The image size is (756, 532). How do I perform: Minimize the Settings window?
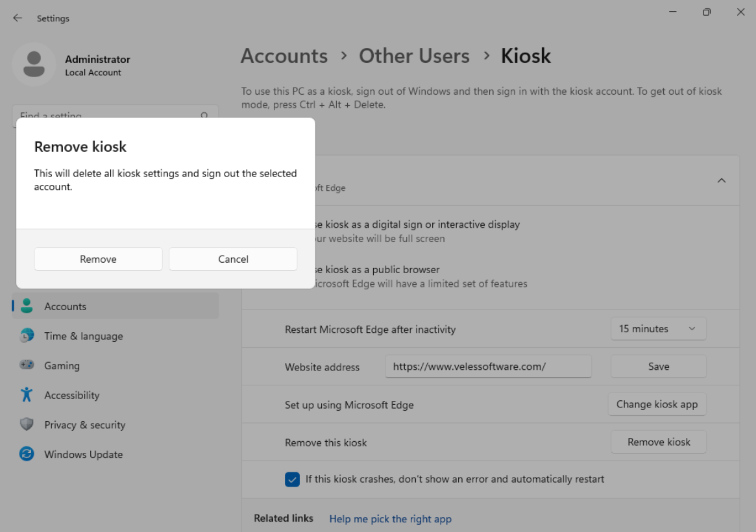pos(673,12)
